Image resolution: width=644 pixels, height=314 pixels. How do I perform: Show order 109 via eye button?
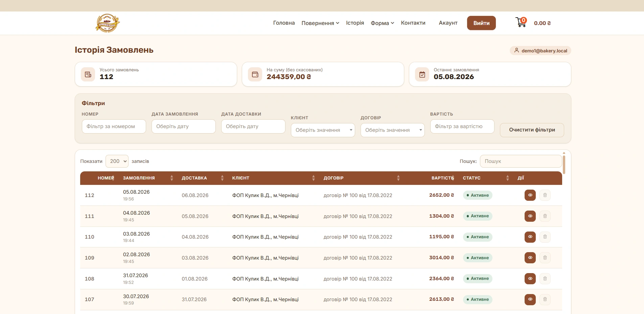tap(530, 258)
